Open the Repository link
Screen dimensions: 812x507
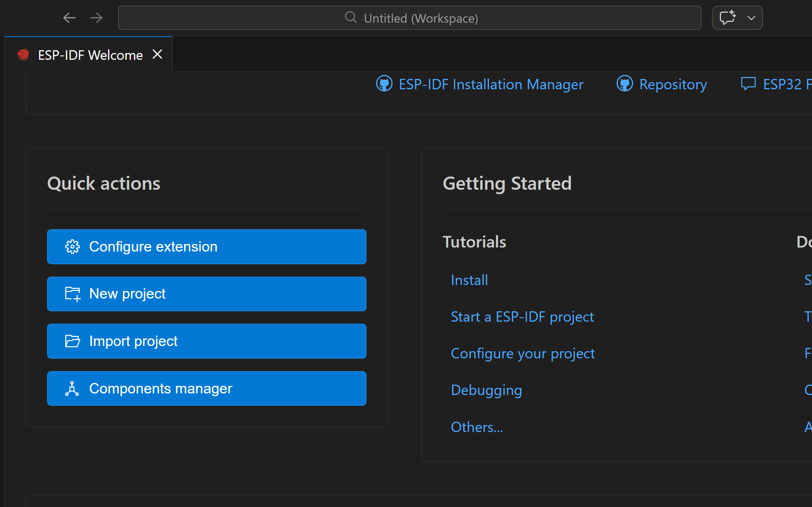point(673,84)
